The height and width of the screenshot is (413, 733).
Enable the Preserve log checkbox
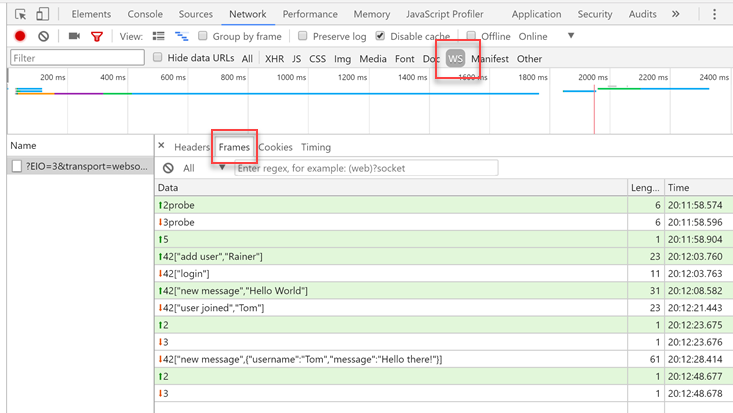coord(303,37)
